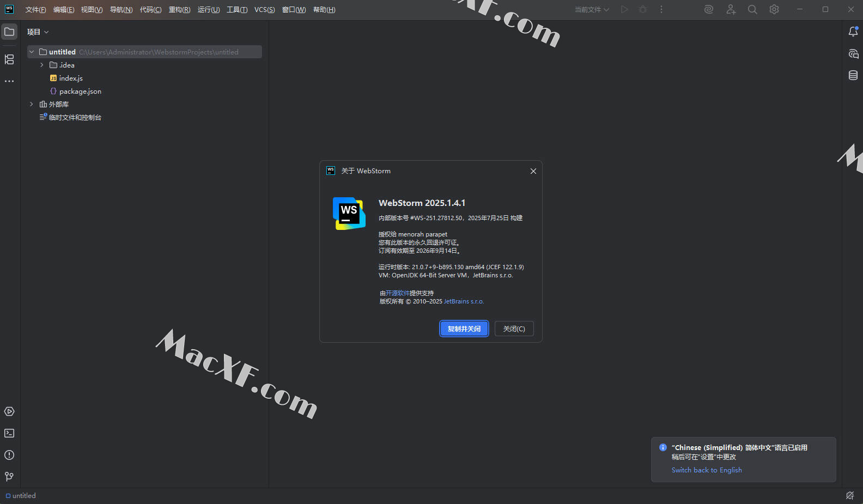Select package.json in project tree

pyautogui.click(x=80, y=91)
